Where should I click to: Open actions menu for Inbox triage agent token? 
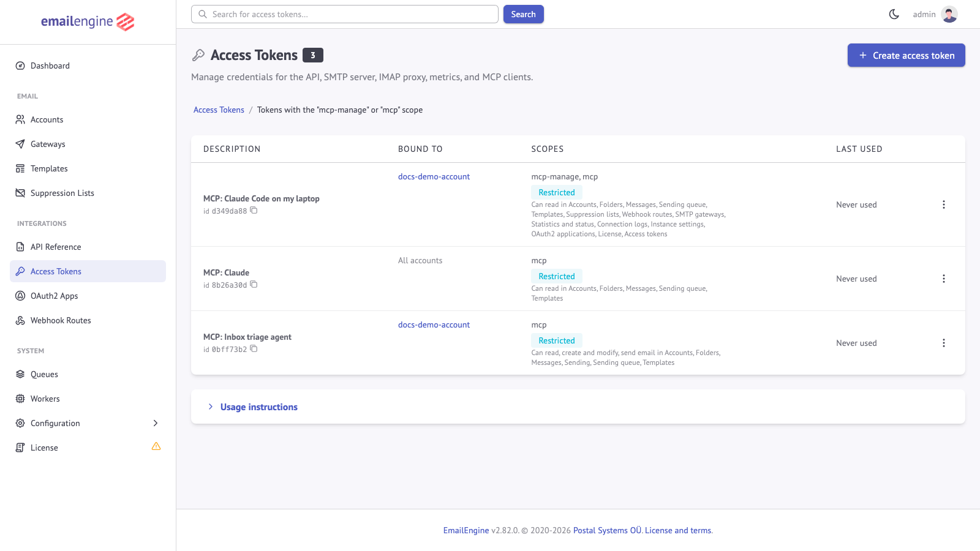pos(943,343)
